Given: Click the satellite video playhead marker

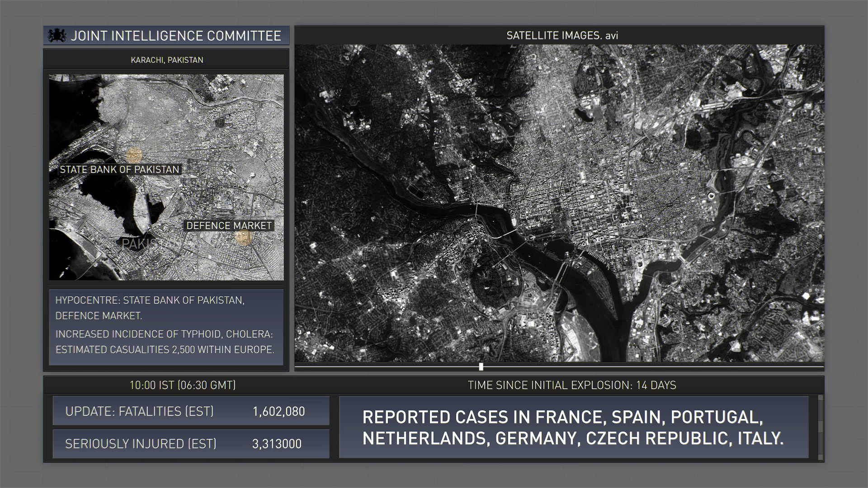Looking at the screenshot, I should 481,366.
